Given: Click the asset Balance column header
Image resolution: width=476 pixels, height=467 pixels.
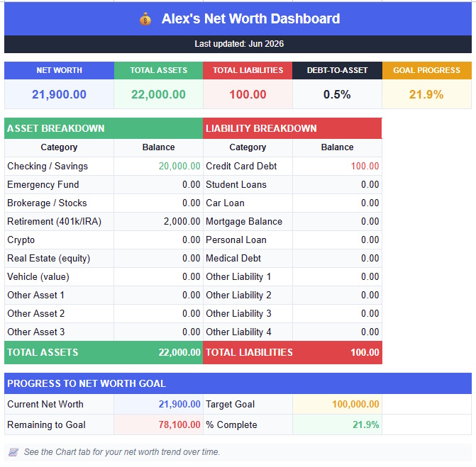Looking at the screenshot, I should (x=158, y=147).
